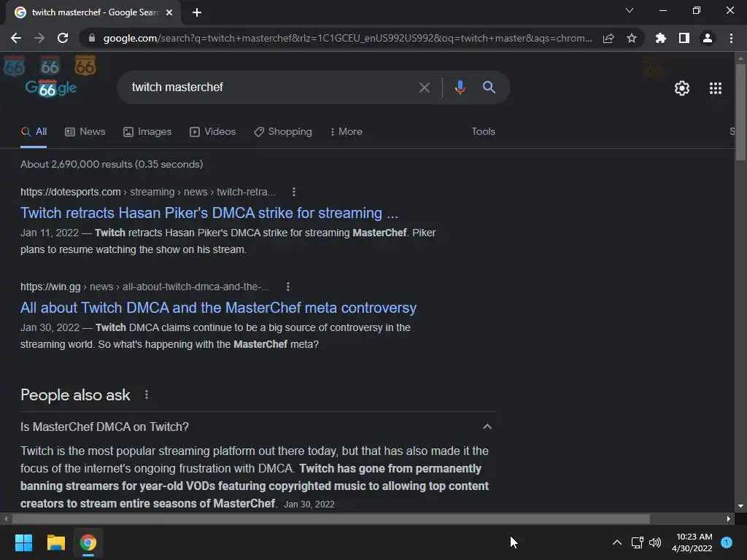Open Chrome extensions puzzle icon

661,38
